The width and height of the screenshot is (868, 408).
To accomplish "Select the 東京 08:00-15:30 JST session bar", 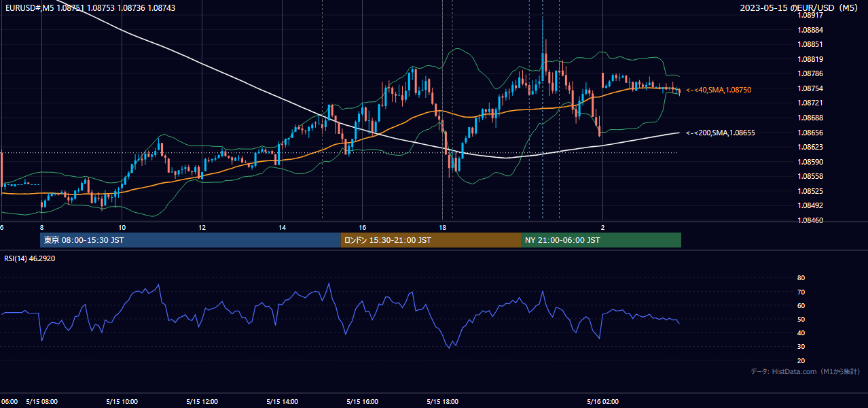I will pos(191,240).
